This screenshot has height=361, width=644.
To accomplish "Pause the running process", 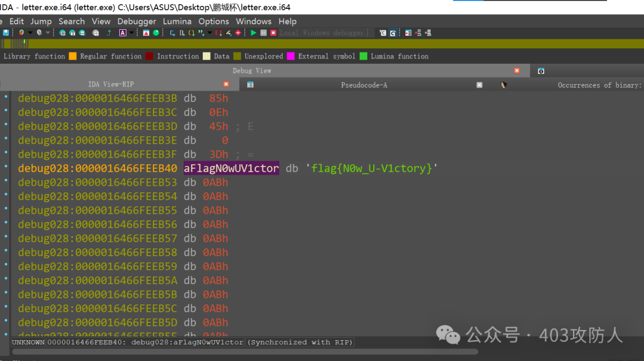I will coord(264,33).
